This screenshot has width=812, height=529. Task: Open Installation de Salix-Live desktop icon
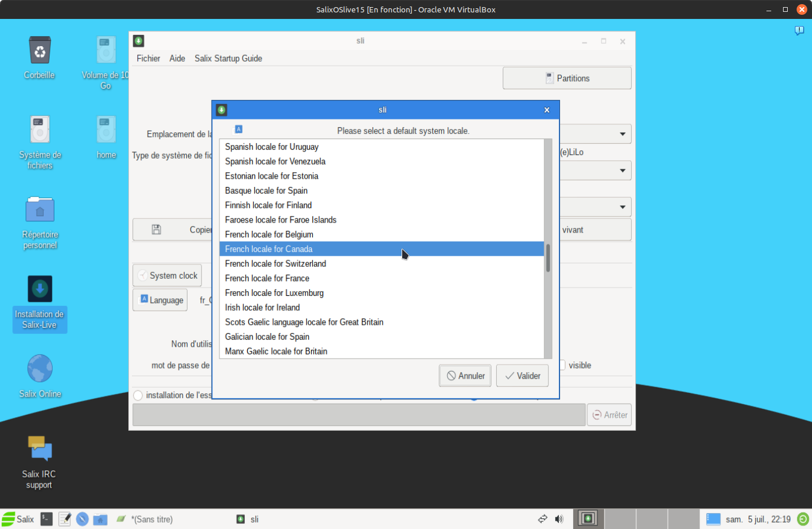pyautogui.click(x=40, y=290)
